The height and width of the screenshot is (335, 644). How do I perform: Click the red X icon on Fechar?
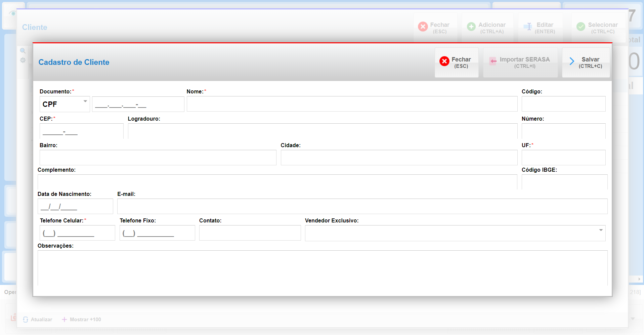(444, 61)
